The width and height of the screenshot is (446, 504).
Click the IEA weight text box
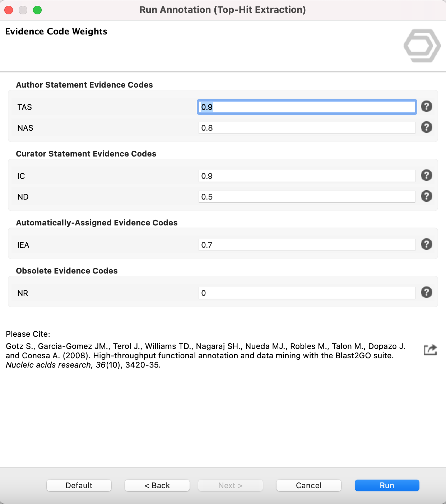(x=307, y=245)
